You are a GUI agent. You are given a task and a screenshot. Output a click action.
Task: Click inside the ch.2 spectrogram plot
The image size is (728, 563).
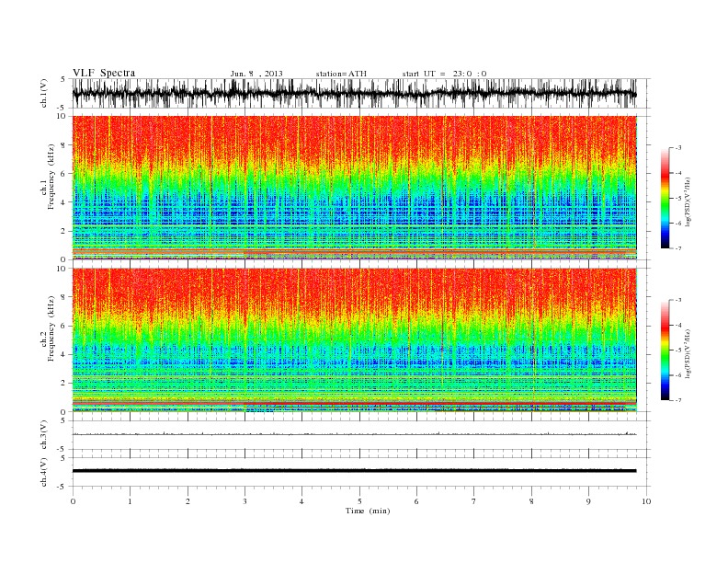[x=354, y=340]
